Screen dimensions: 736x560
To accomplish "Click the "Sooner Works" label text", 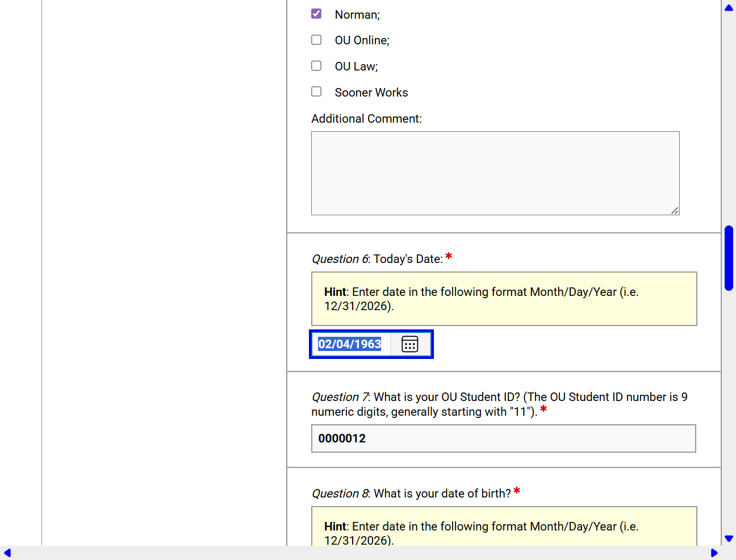I will point(371,93).
